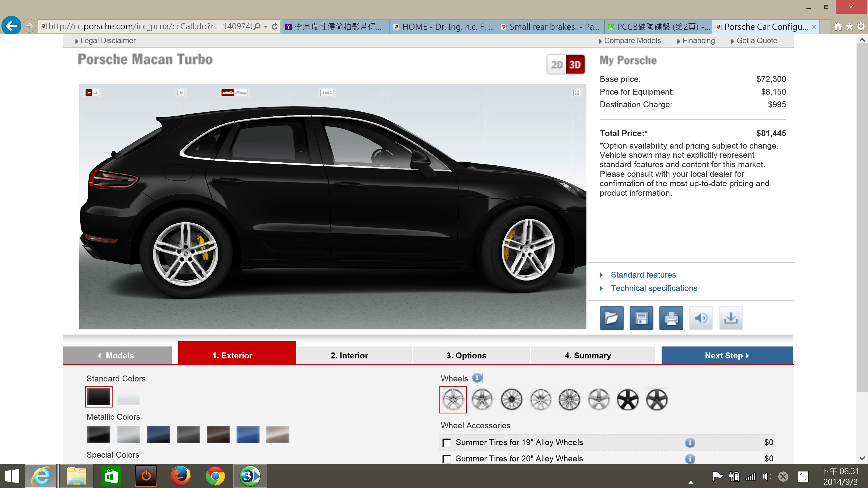The image size is (868, 488).
Task: Expand viewer to fullscreen
Action: (576, 92)
